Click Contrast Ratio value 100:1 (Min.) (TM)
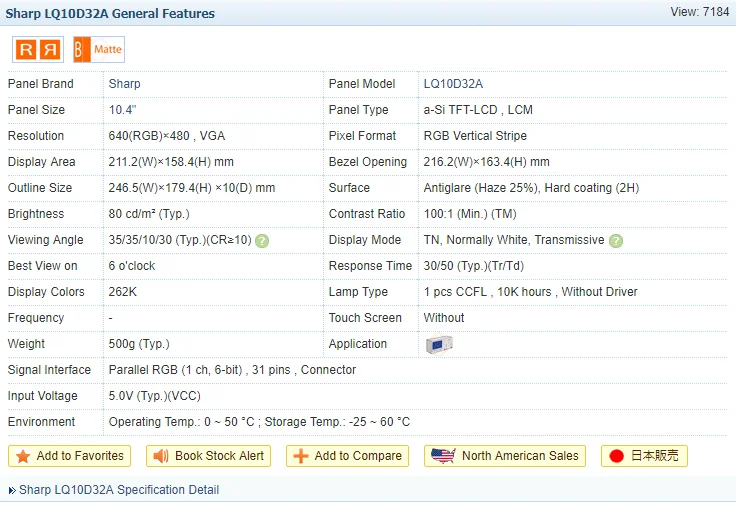The height and width of the screenshot is (505, 736). [470, 214]
